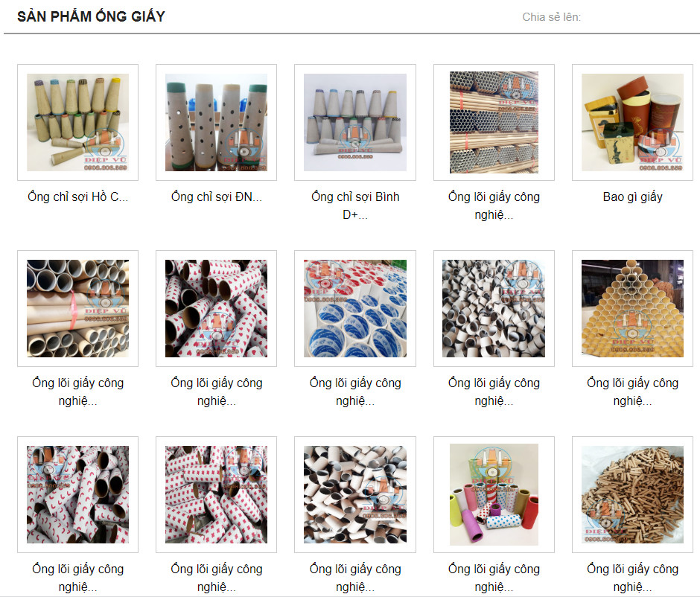The height and width of the screenshot is (597, 700).
Task: Click the Ống chỉ sợi ĐN... title link
Action: [x=217, y=197]
